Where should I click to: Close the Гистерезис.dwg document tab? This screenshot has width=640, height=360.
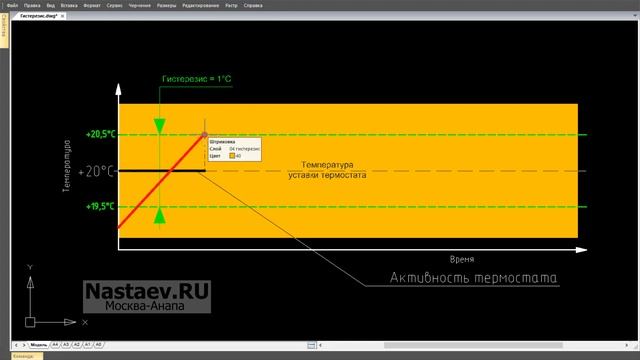pos(62,16)
